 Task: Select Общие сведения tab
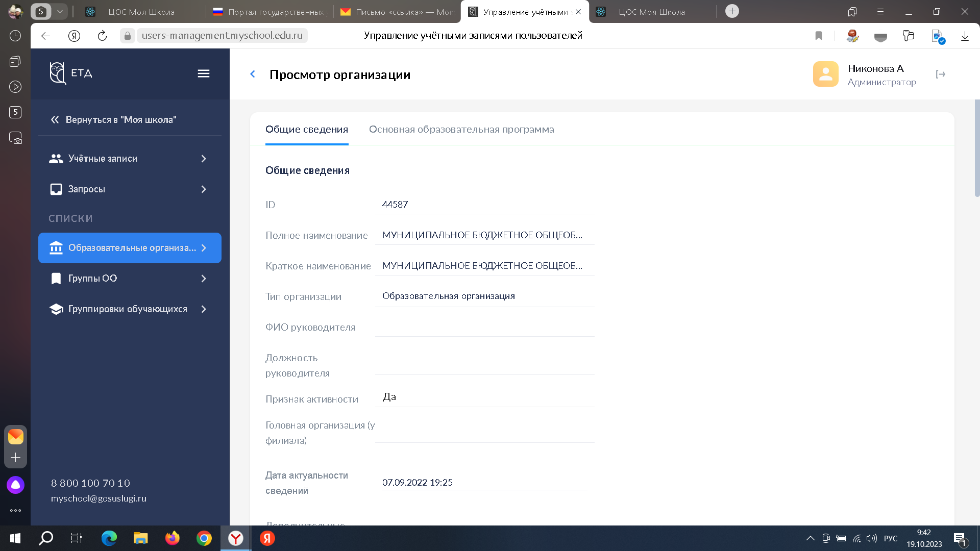(x=306, y=130)
